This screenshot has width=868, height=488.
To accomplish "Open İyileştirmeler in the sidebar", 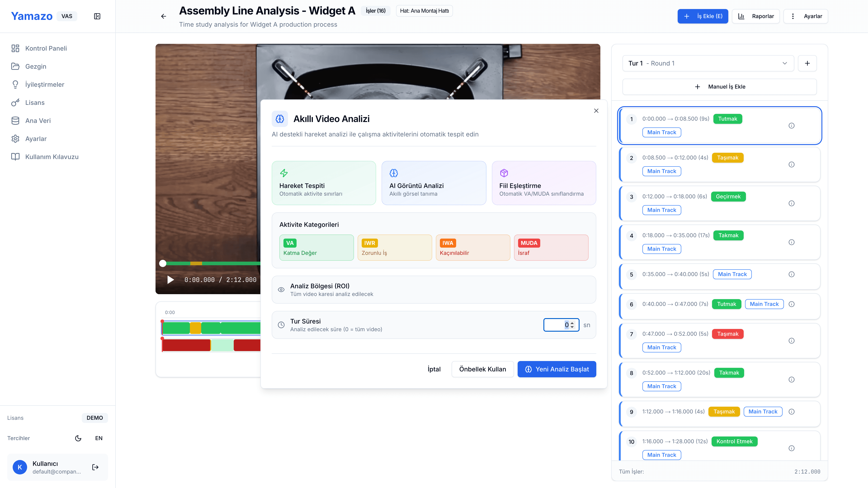I will click(x=45, y=84).
